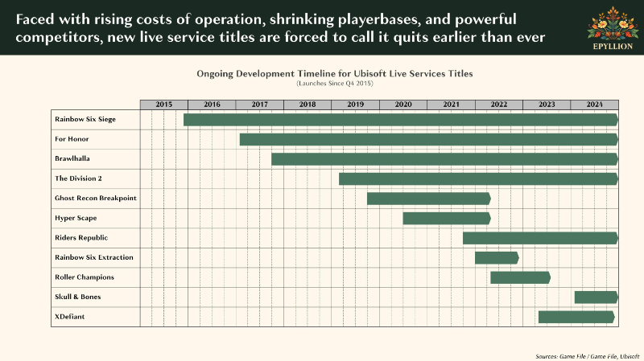Select the 2022 column header
The image size is (644, 361).
pyautogui.click(x=499, y=105)
